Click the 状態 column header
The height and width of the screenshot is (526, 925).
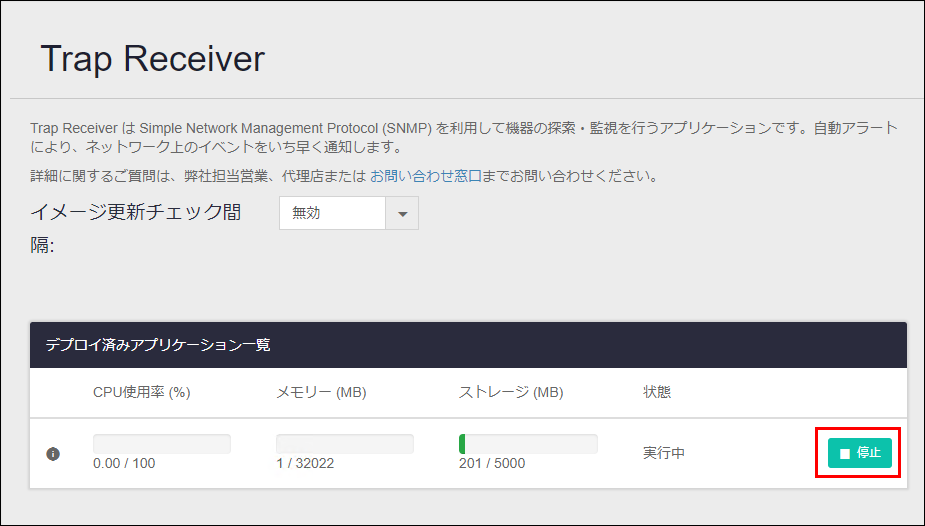(657, 392)
